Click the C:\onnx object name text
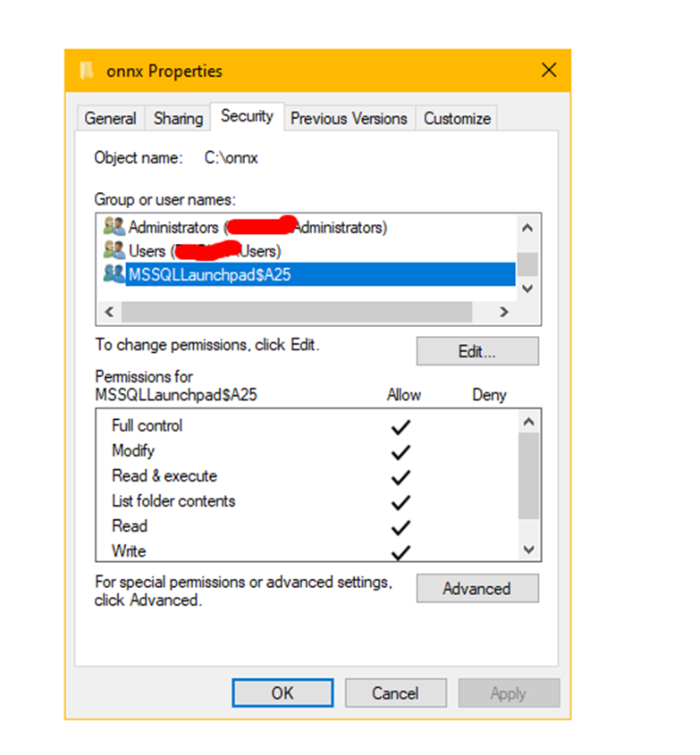700x755 pixels. [x=232, y=158]
